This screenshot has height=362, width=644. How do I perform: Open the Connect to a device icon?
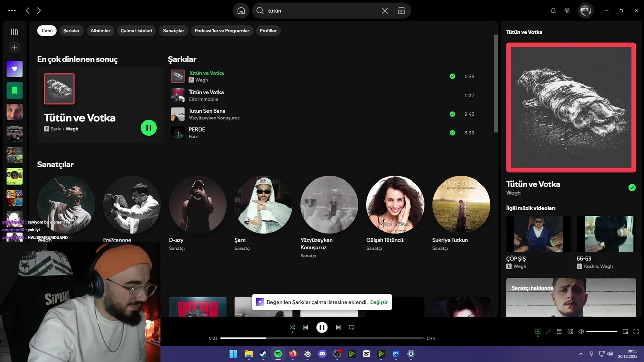coord(570,331)
